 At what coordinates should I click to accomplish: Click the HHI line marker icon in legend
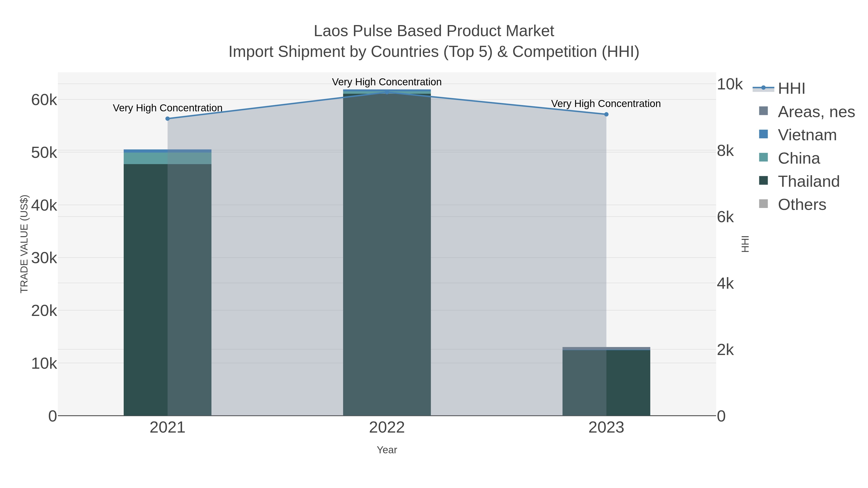pos(764,88)
